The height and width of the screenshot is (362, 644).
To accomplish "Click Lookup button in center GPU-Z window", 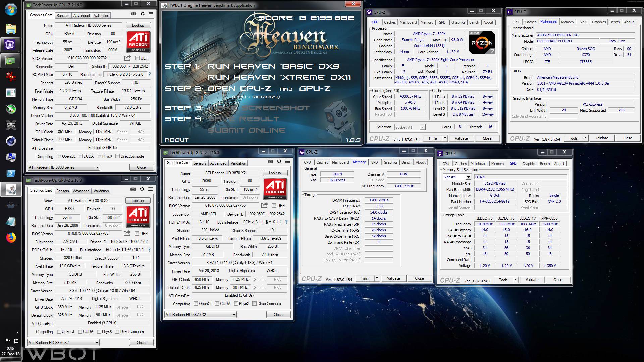I will (275, 173).
